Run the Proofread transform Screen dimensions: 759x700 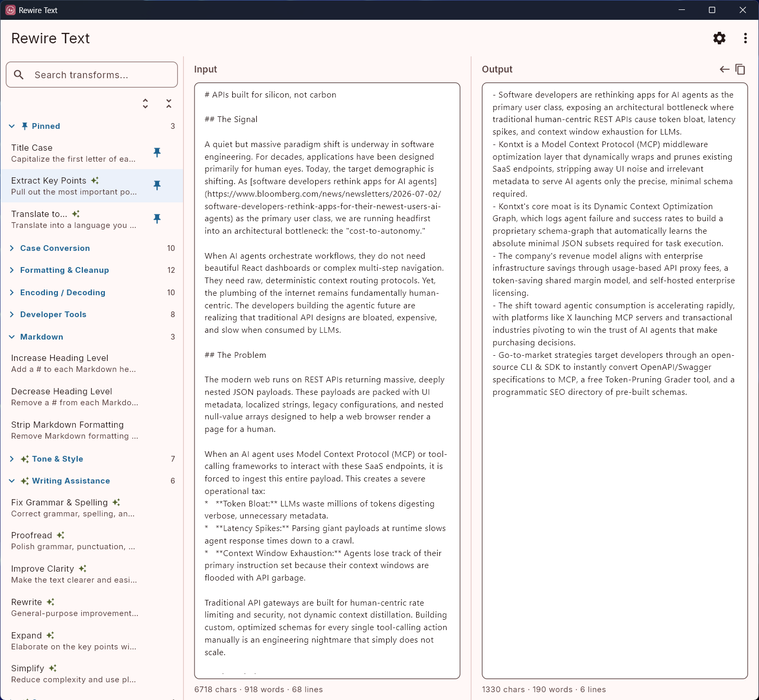click(x=92, y=541)
